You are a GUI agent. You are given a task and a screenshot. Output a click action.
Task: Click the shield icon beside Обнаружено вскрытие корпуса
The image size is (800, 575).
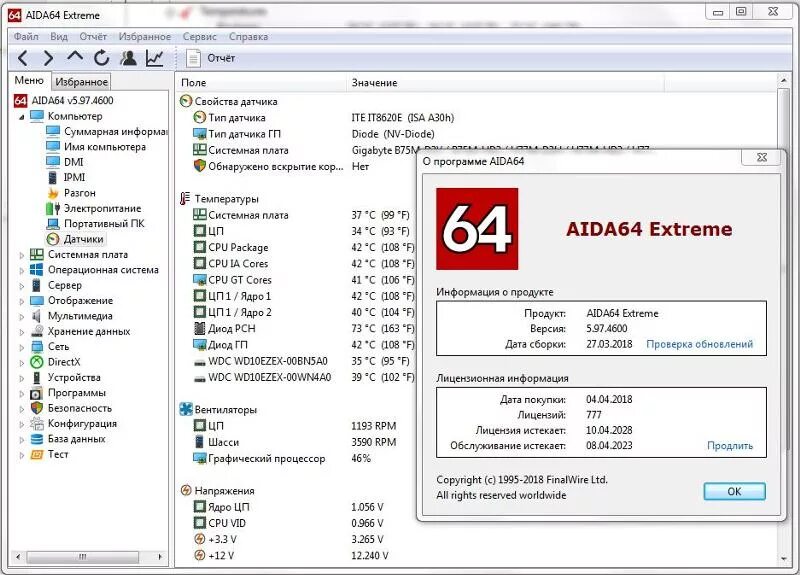click(199, 166)
